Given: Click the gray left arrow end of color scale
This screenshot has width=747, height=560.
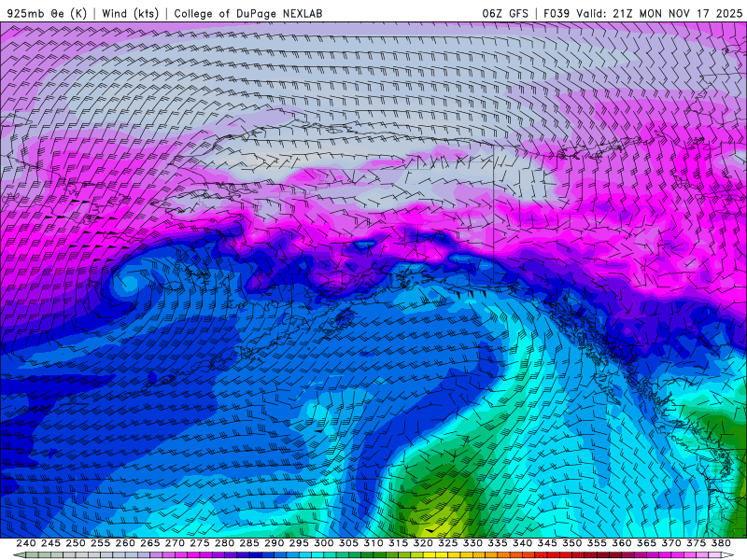Looking at the screenshot, I should click(x=19, y=555).
